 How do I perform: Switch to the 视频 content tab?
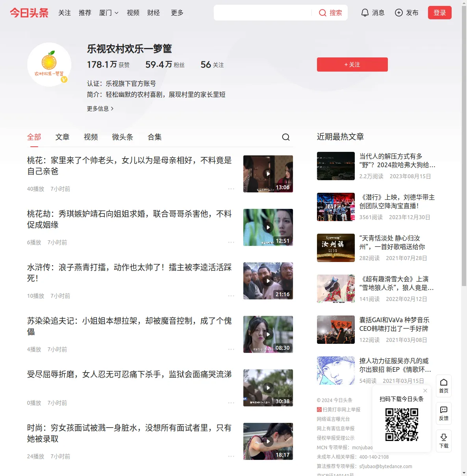(x=91, y=137)
